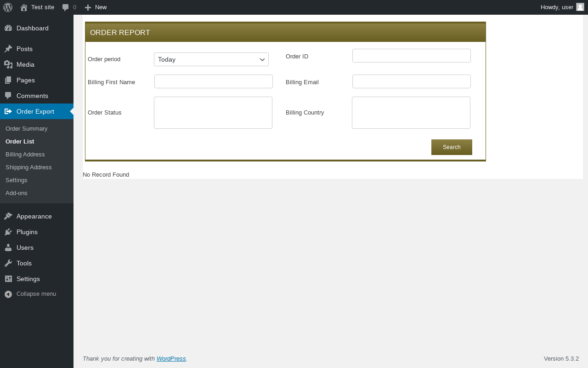Click the Plugins plug icon
The height and width of the screenshot is (368, 588).
8,232
